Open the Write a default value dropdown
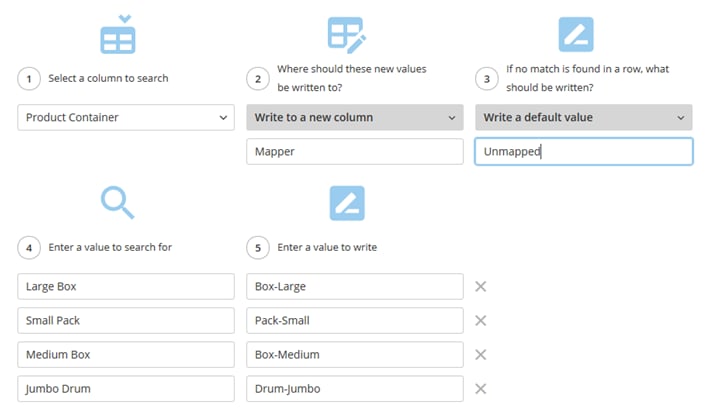 (x=584, y=117)
